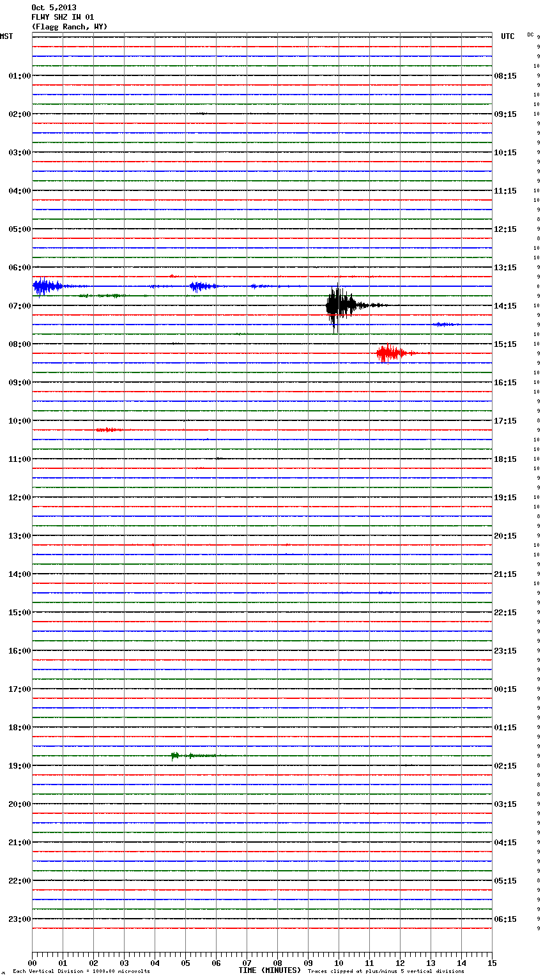Click the 13:15 UTC row label
543x980 pixels.
(x=505, y=268)
